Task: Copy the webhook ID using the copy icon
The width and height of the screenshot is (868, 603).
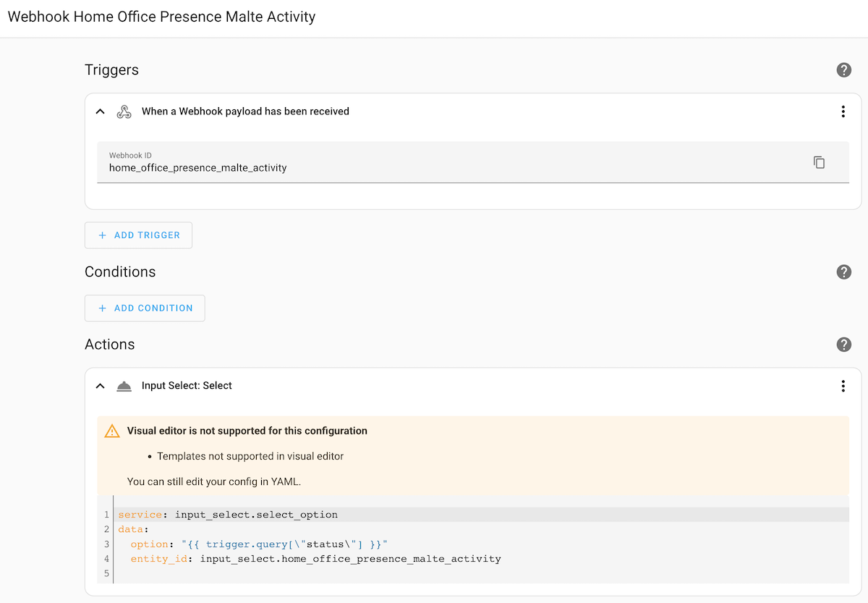Action: (819, 162)
